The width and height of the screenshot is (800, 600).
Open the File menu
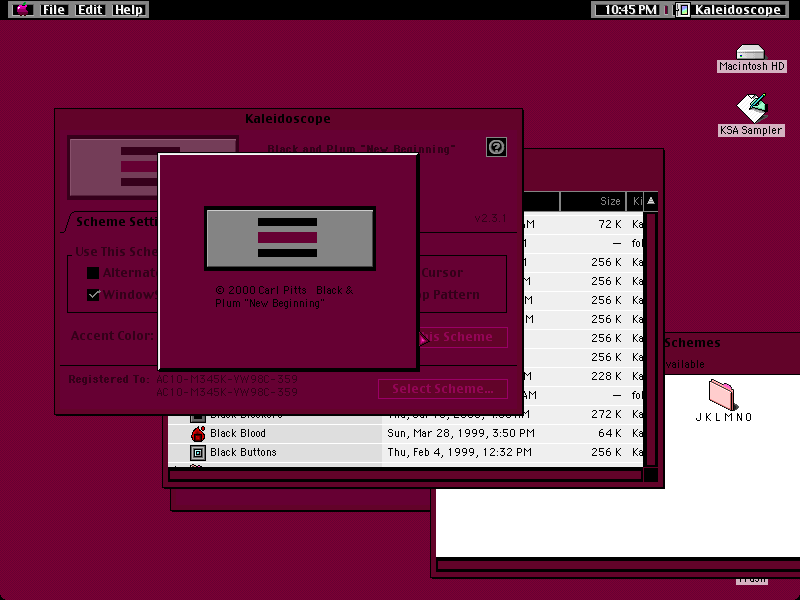[53, 9]
